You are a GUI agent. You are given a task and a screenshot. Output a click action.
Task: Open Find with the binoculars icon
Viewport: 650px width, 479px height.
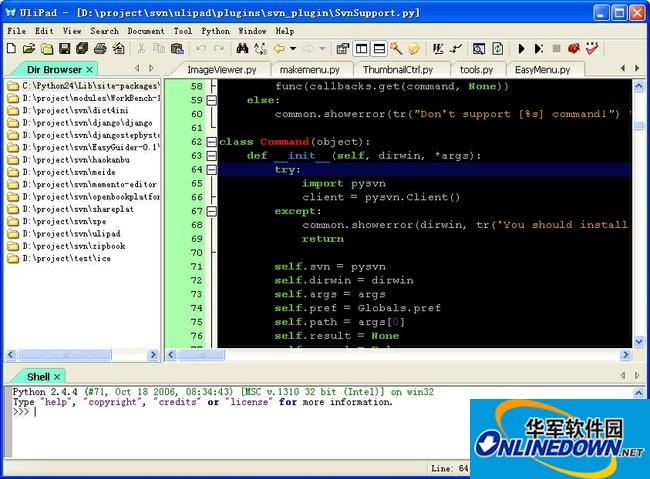click(242, 49)
